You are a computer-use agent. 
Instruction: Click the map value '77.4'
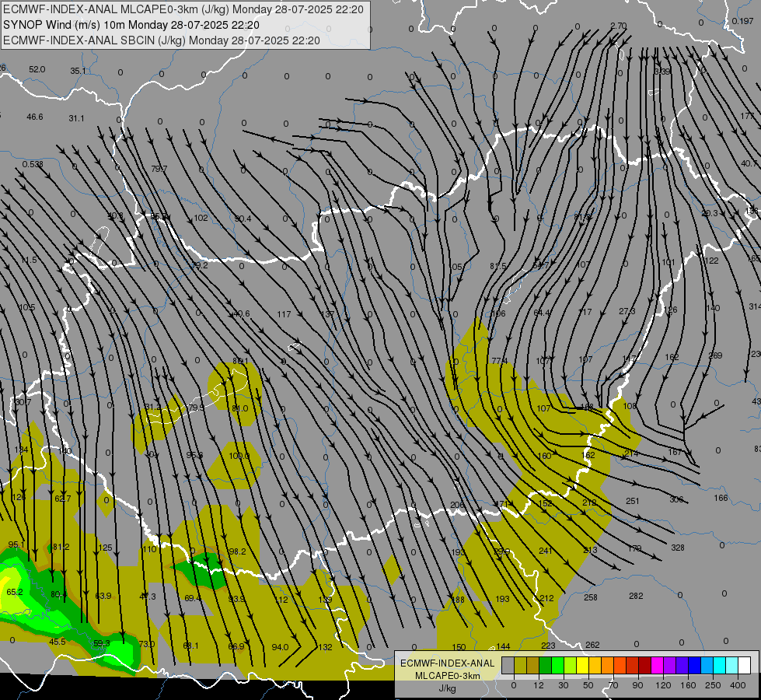[499, 361]
